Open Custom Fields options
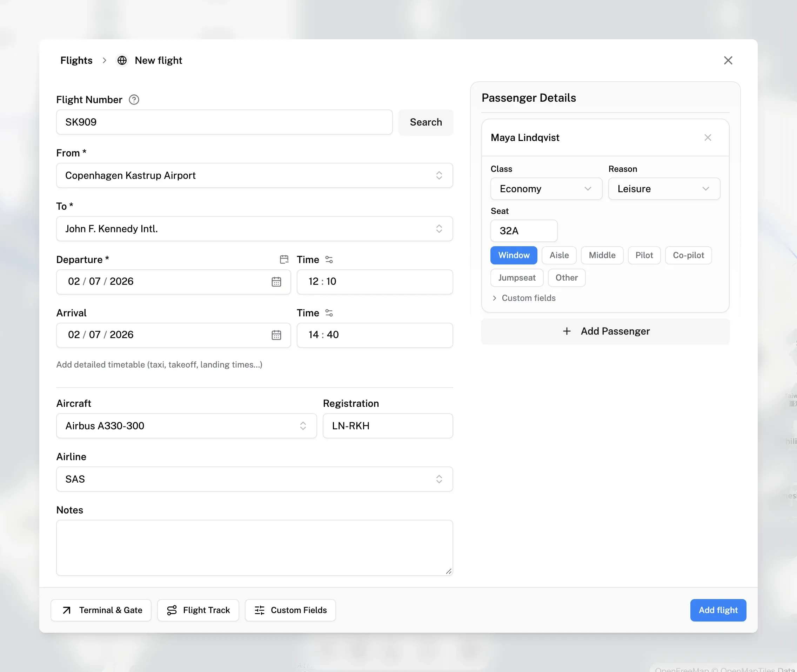Viewport: 797px width, 672px height. point(290,610)
